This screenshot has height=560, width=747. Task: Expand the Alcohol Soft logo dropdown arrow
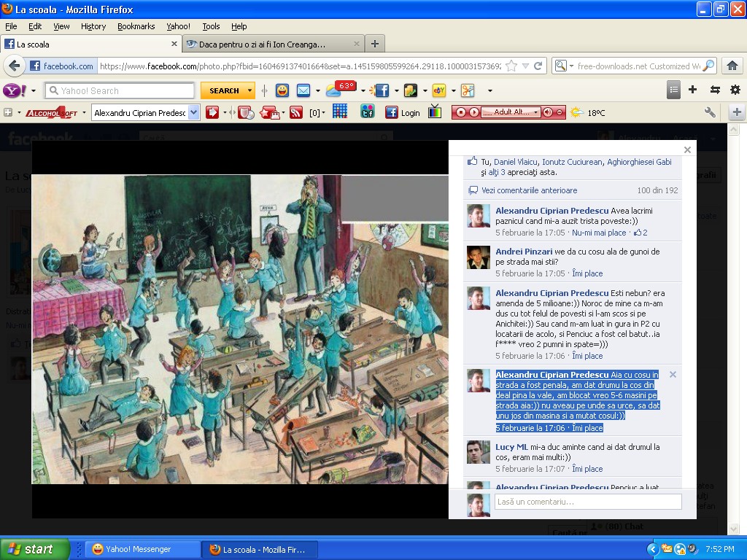[x=84, y=113]
